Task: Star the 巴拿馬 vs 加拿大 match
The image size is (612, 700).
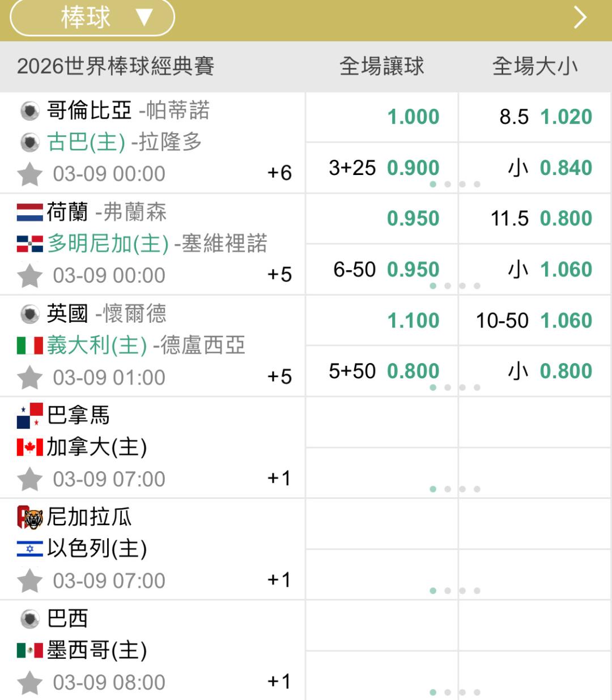Action: point(30,479)
